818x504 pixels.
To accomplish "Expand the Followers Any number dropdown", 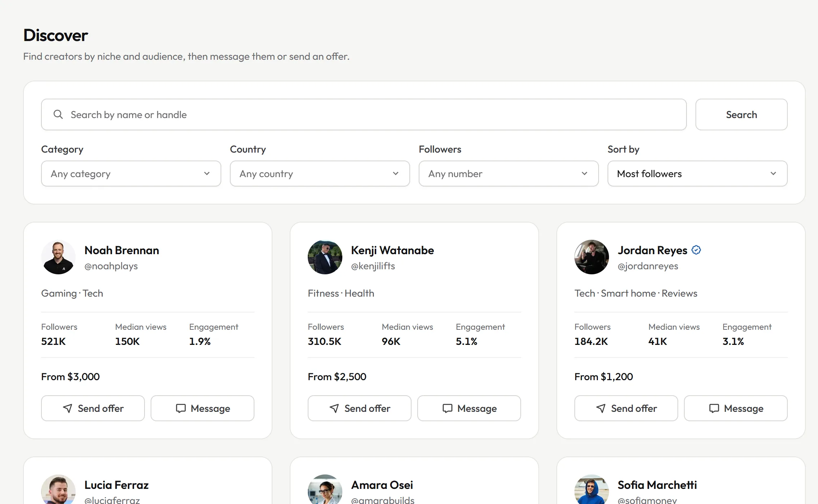I will pos(509,174).
